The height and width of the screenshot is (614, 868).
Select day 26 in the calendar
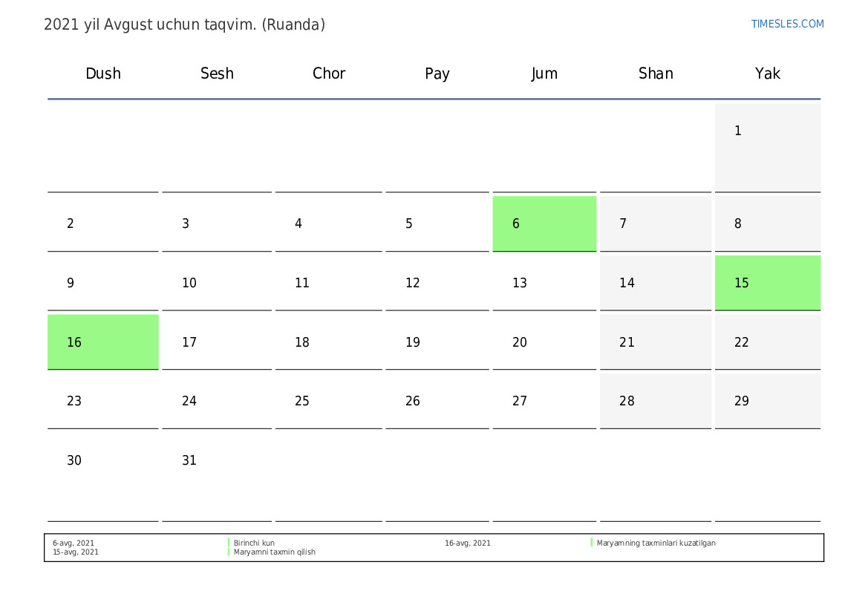click(x=437, y=401)
